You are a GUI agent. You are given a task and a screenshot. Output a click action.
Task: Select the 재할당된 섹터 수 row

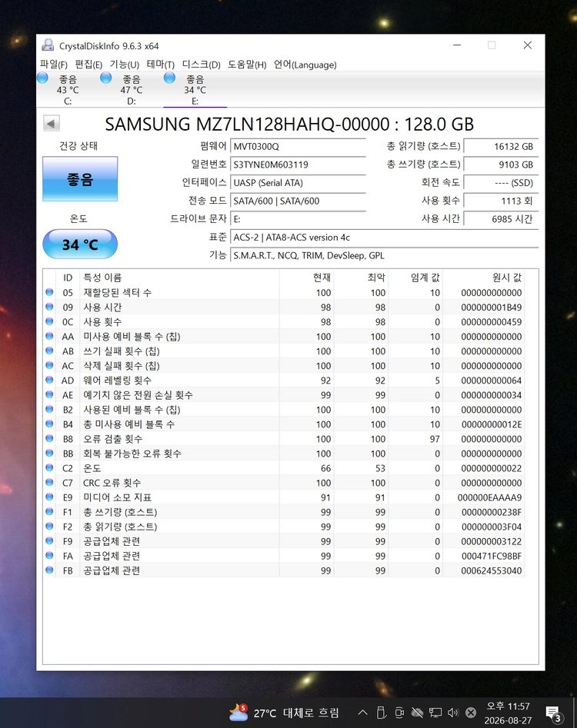[x=284, y=292]
